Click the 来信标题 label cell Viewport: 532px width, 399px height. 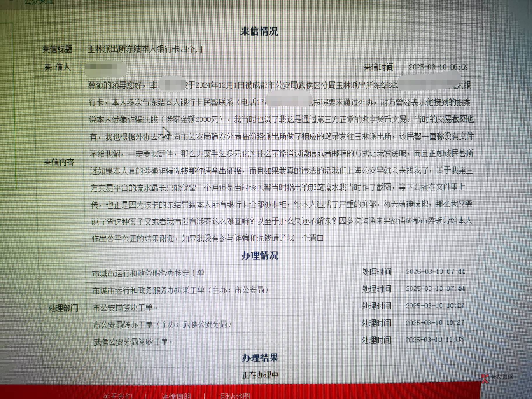click(x=57, y=49)
